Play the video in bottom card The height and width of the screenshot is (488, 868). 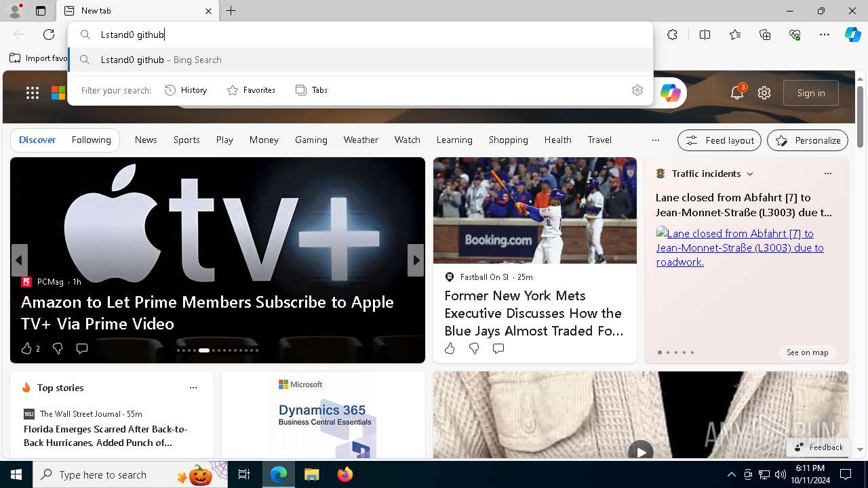point(640,451)
